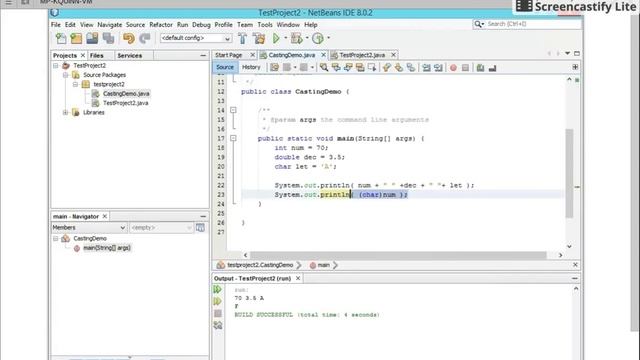This screenshot has width=640, height=360.
Task: Collapse Javadoc fold at line 14
Action: (x=233, y=110)
